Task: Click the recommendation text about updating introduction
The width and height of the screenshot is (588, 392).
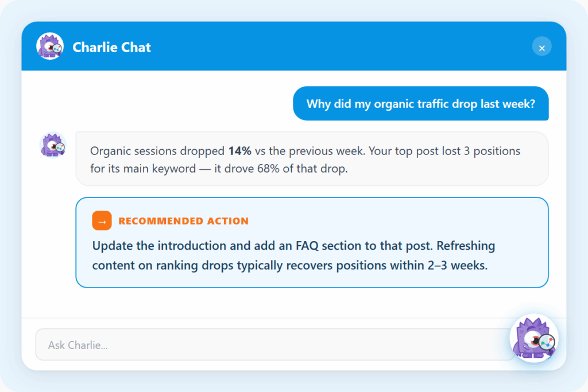Action: point(293,255)
